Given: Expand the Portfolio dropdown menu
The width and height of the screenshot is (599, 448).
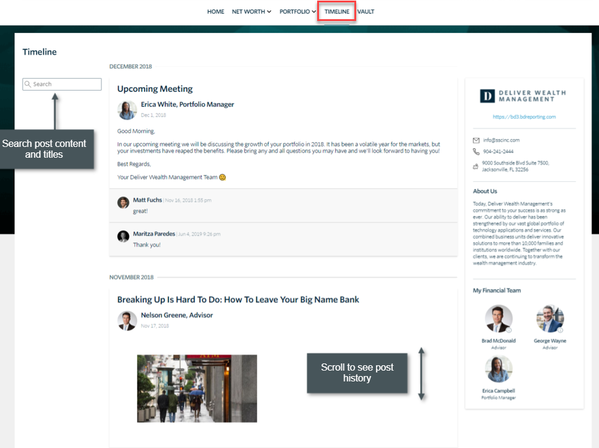Looking at the screenshot, I should [x=298, y=11].
